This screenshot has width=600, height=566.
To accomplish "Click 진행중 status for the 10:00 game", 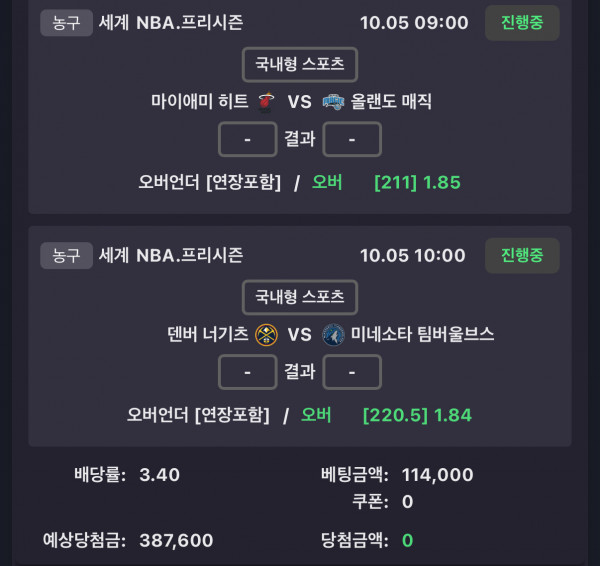I will click(x=522, y=256).
